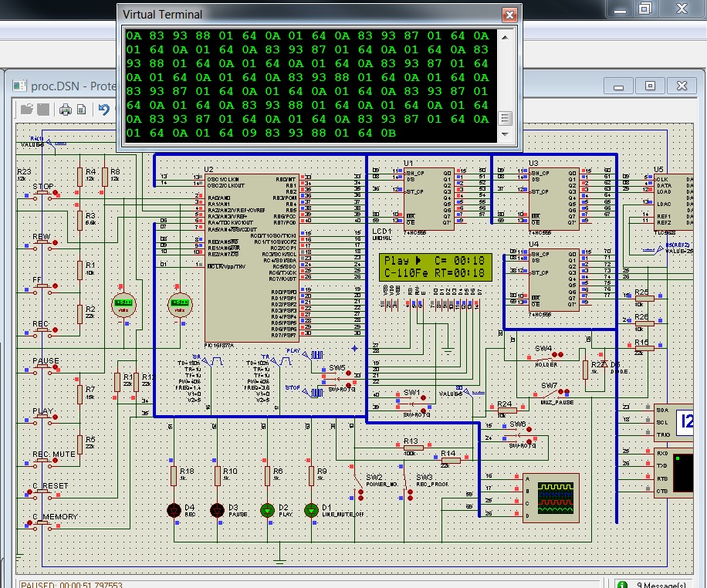Click the Open Design folder toolbar icon
Screen dimensions: 707x588
(x=27, y=109)
